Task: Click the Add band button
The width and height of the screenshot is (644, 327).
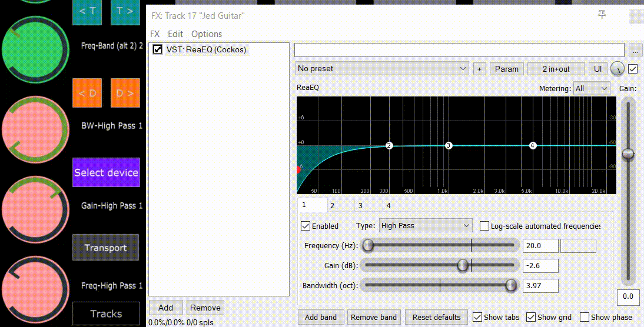Action: coord(321,317)
